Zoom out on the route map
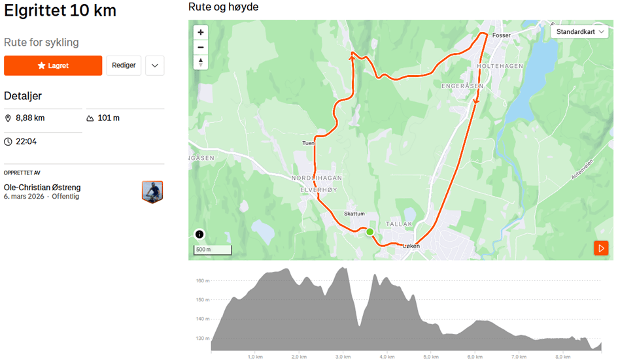This screenshot has height=364, width=618. click(201, 47)
